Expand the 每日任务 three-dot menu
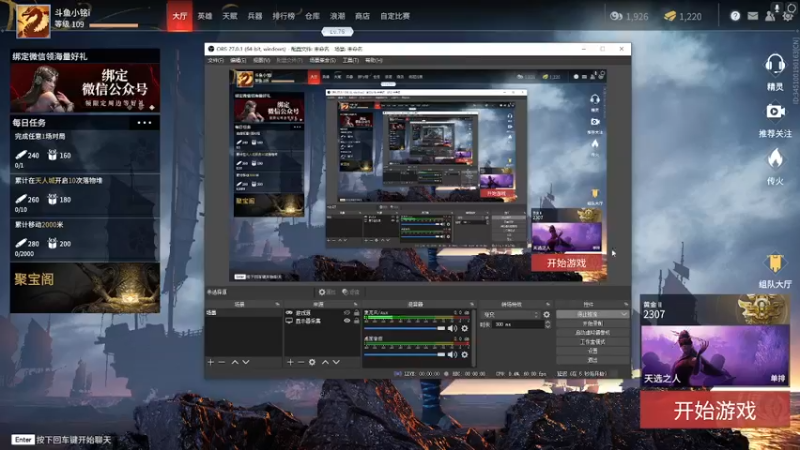Image resolution: width=800 pixels, height=450 pixels. click(x=144, y=123)
